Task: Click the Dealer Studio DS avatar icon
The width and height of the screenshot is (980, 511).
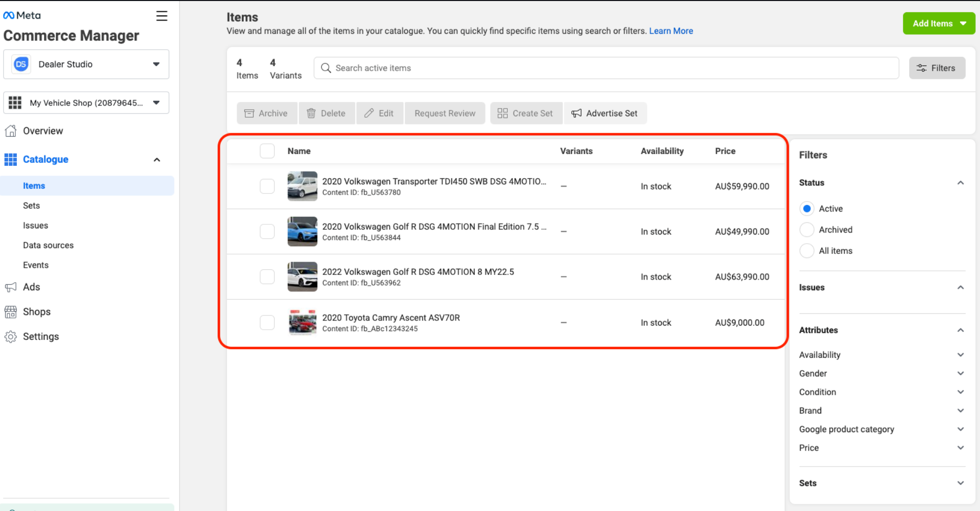Action: 21,64
